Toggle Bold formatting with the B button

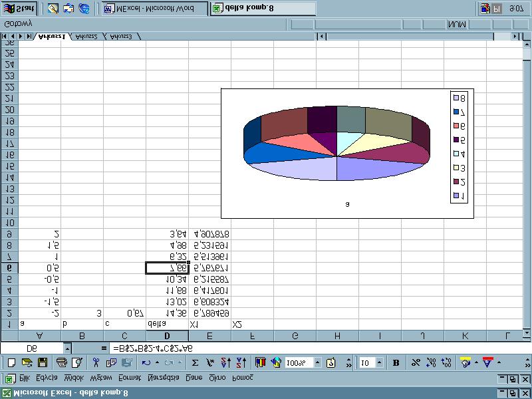coord(396,362)
